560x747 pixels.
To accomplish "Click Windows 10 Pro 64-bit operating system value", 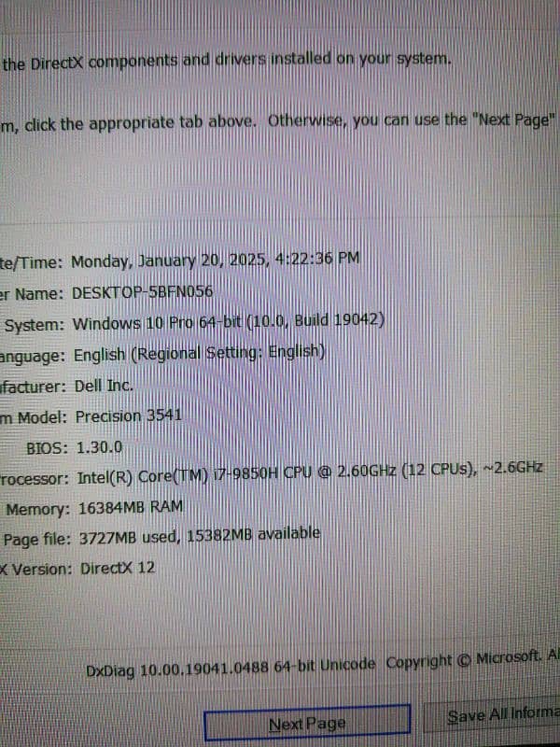I will coord(228,322).
